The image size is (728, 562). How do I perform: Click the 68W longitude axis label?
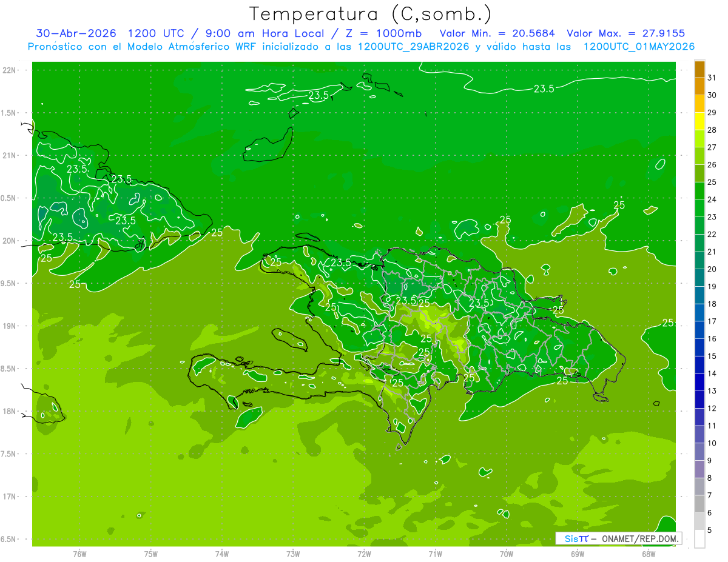[x=648, y=554]
